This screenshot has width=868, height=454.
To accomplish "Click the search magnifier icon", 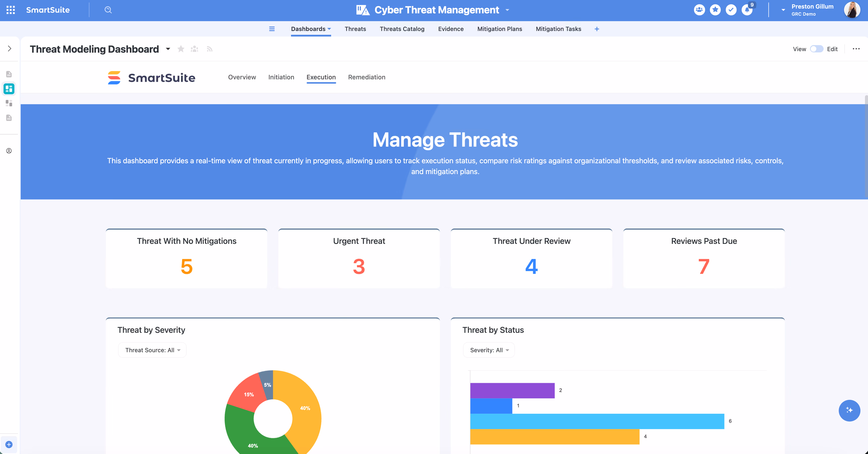I will [x=108, y=10].
